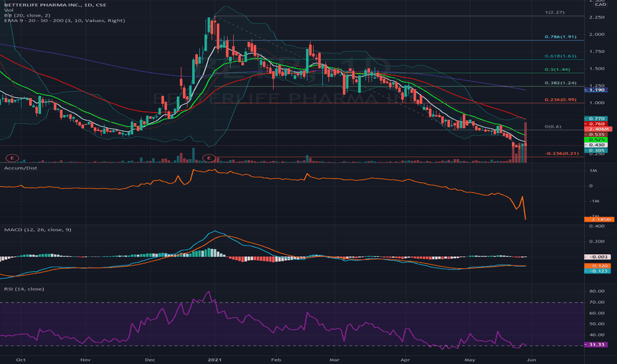Click the 70.00 RSI scale label
The width and height of the screenshot is (617, 364).
pyautogui.click(x=597, y=302)
